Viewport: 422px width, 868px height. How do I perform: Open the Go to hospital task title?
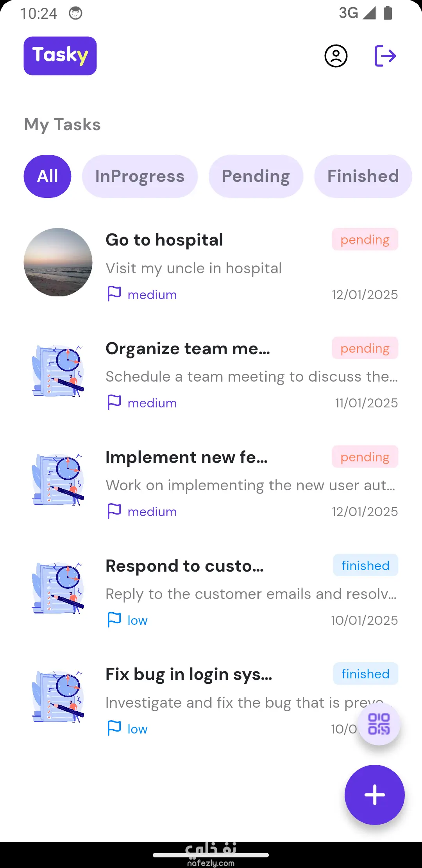(164, 240)
